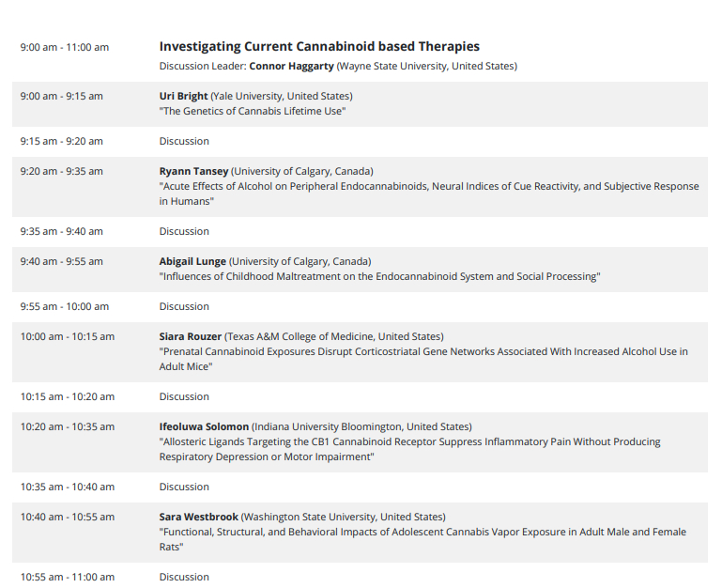
Task: Open talk on Acute Effects of Alcohol
Action: 428,186
